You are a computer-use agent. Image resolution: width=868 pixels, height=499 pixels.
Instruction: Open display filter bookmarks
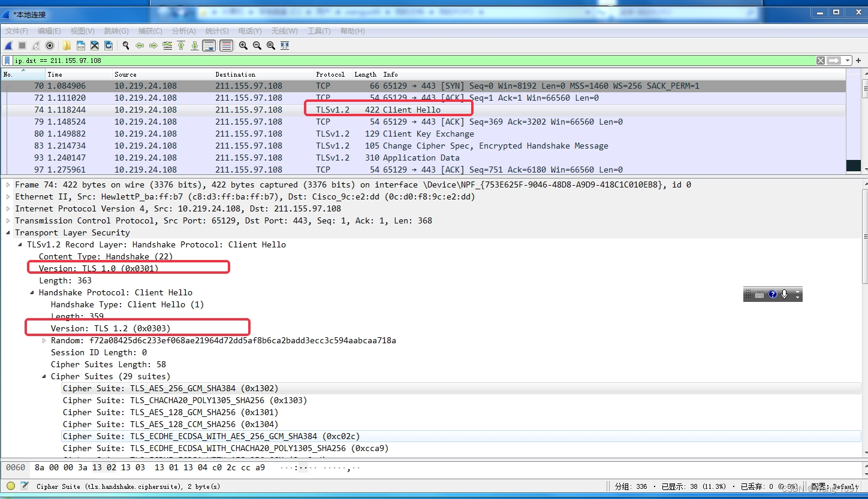tap(7, 61)
